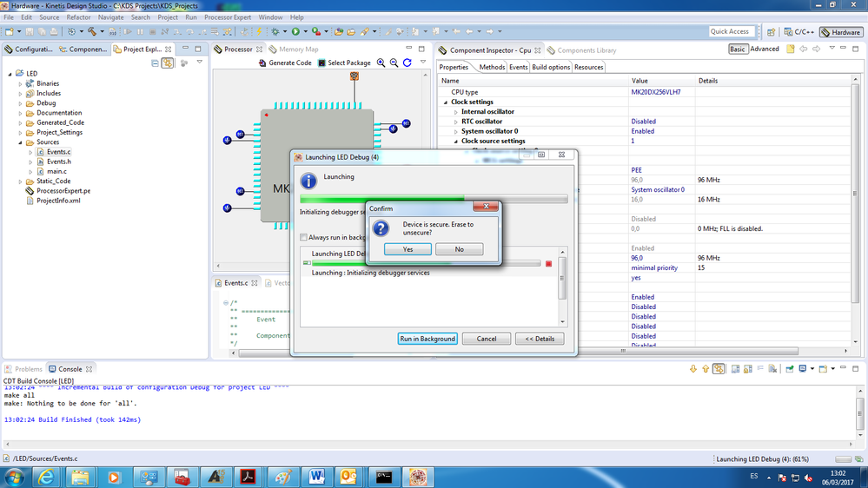Click the New wizard icon in main toolbar
This screenshot has height=488, width=868.
(10, 31)
